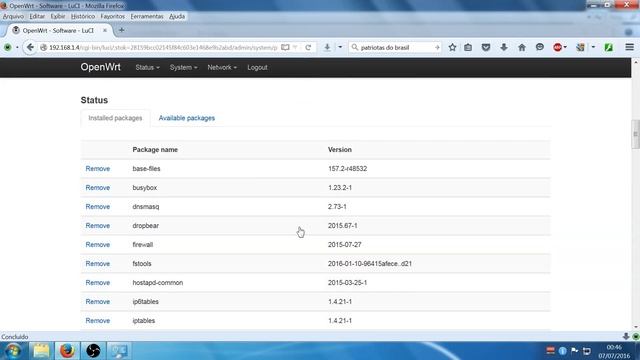Open the Ajuda menu
The image size is (640, 360).
pos(177,16)
